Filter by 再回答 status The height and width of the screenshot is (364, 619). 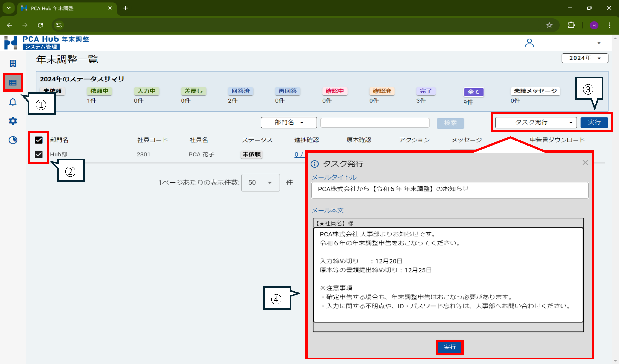click(x=288, y=91)
